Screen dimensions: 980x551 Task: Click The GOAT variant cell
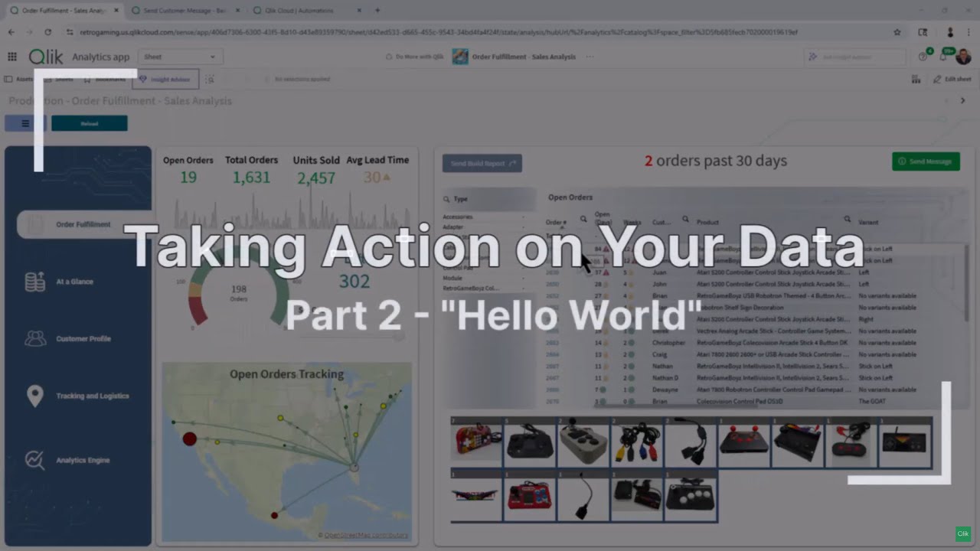(x=873, y=401)
